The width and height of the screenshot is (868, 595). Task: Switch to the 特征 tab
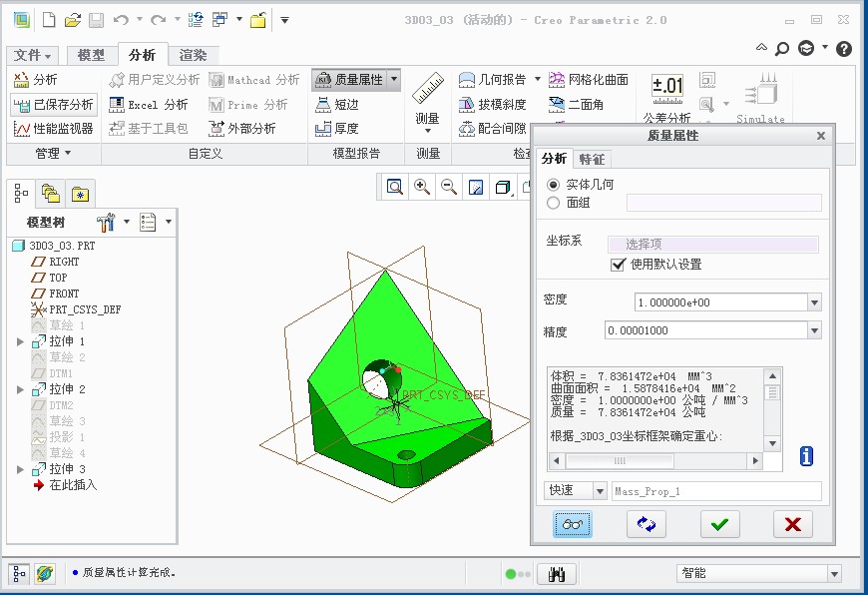tap(592, 159)
